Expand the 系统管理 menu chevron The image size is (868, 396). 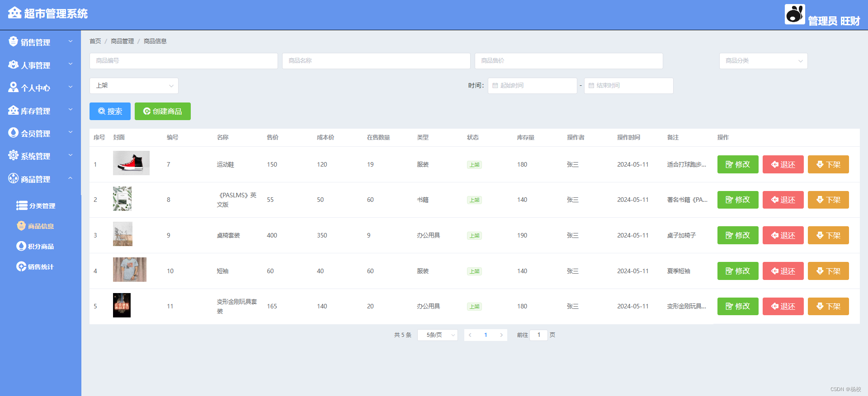coord(71,155)
